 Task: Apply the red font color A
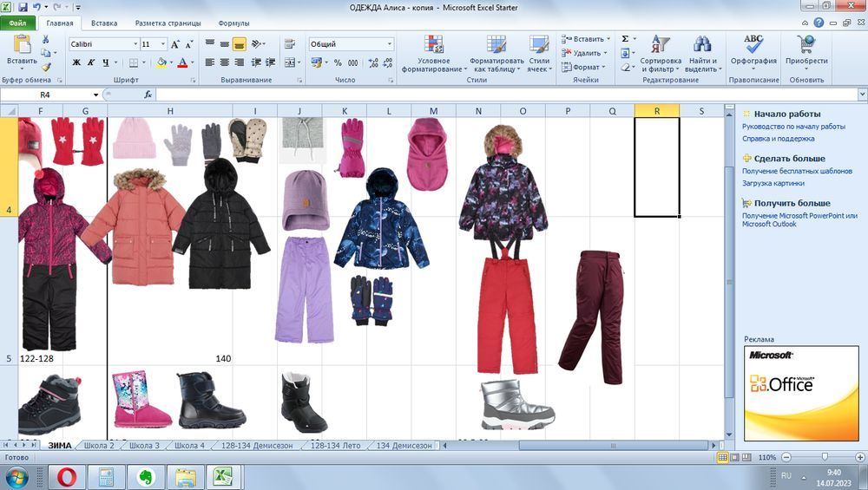click(182, 62)
